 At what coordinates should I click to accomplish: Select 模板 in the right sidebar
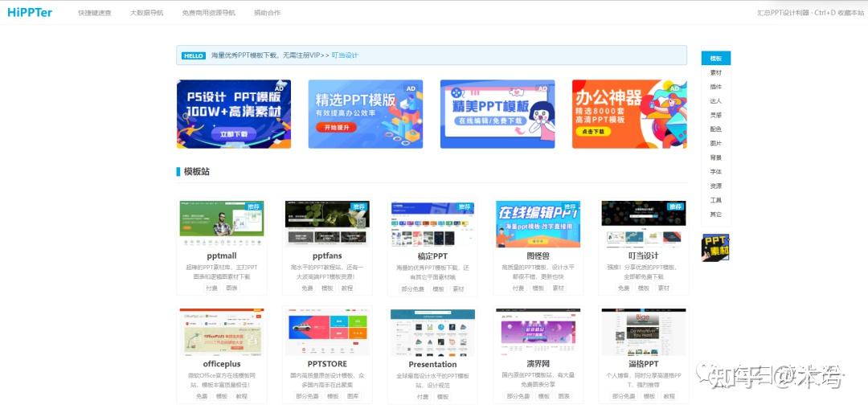(716, 58)
